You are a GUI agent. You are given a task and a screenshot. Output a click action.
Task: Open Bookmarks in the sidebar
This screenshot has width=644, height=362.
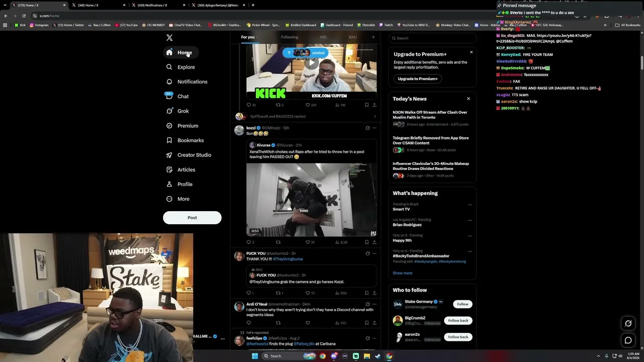tap(185, 140)
